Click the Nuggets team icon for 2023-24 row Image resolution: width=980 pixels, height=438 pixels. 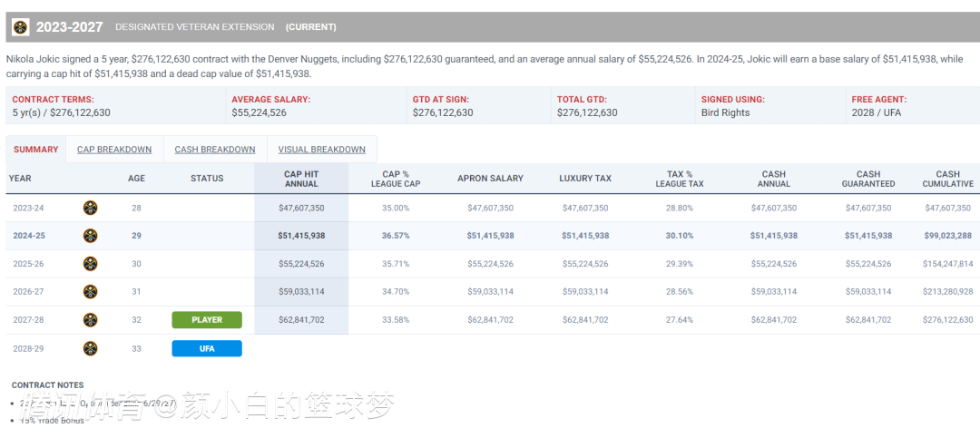[x=91, y=208]
